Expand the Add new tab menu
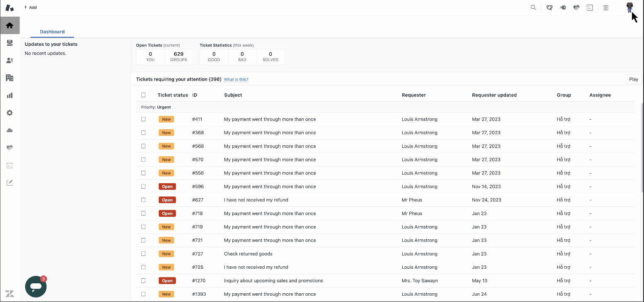The width and height of the screenshot is (644, 302). pos(30,7)
